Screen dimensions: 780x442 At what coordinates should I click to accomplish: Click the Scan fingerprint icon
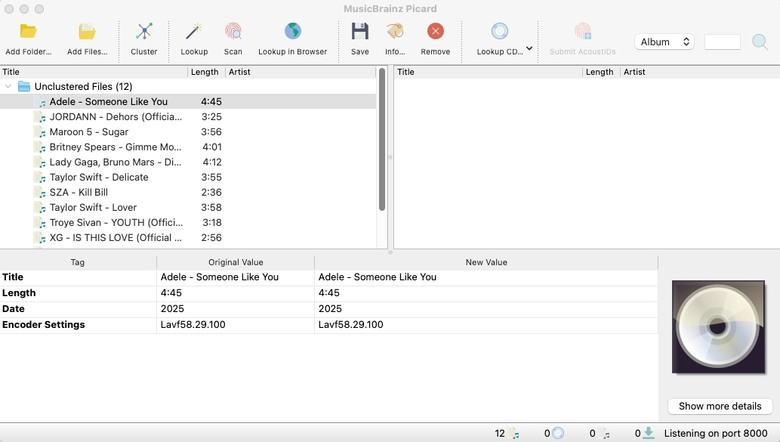pyautogui.click(x=233, y=32)
